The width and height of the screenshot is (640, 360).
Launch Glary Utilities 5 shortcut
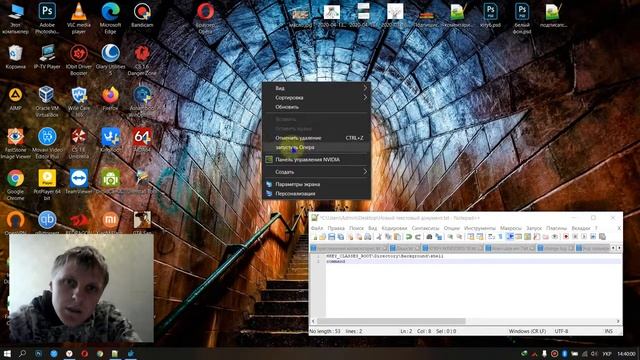click(110, 60)
